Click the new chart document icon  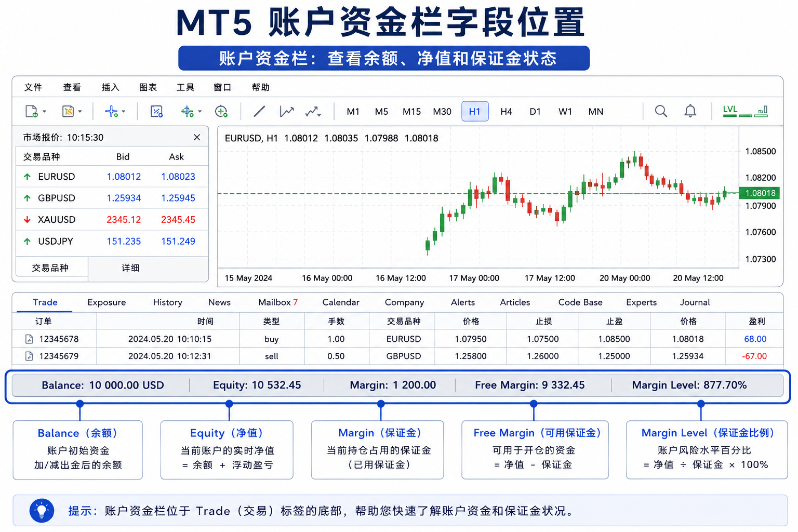[31, 111]
